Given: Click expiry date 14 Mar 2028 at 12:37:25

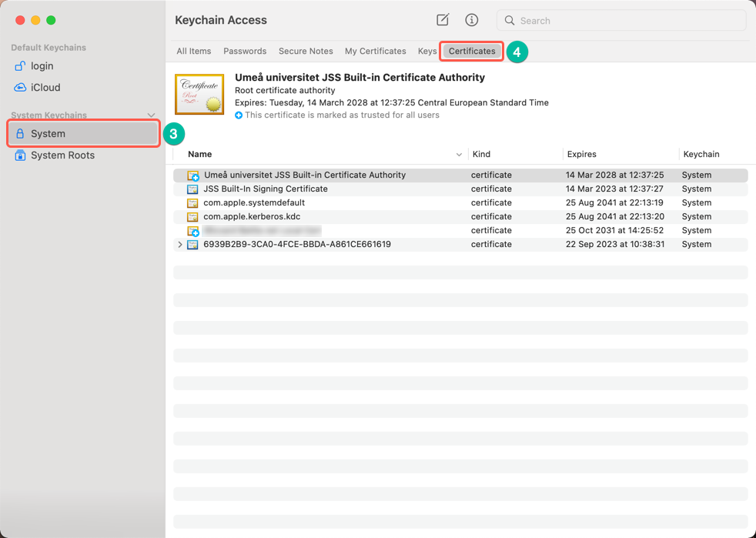Looking at the screenshot, I should point(615,175).
